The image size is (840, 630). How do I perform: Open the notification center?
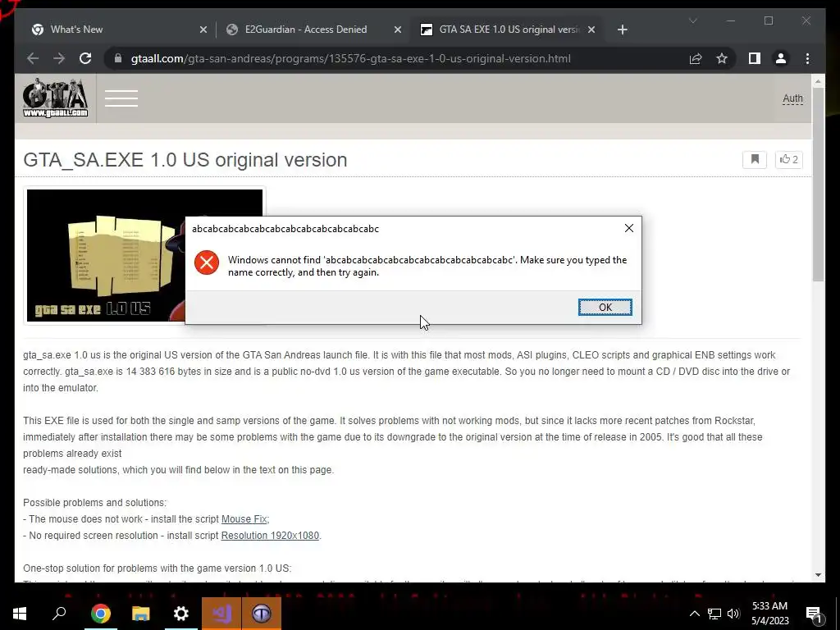point(815,614)
